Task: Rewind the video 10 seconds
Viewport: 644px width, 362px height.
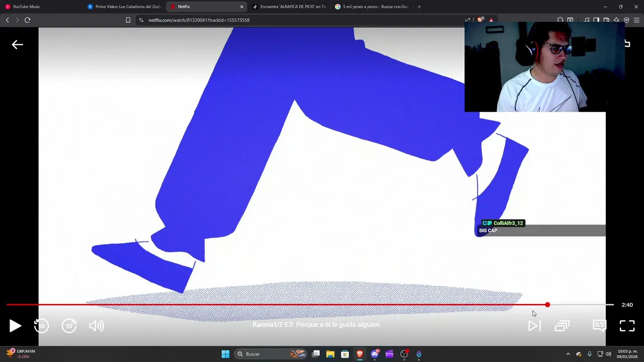Action: pyautogui.click(x=42, y=326)
